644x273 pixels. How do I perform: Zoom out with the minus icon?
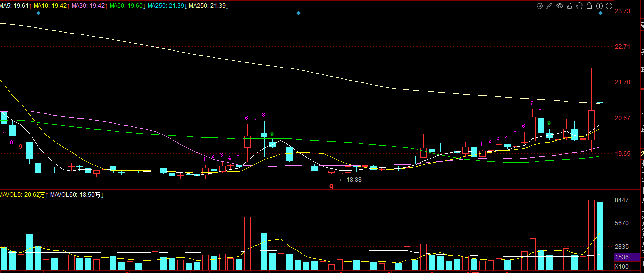(609, 6)
